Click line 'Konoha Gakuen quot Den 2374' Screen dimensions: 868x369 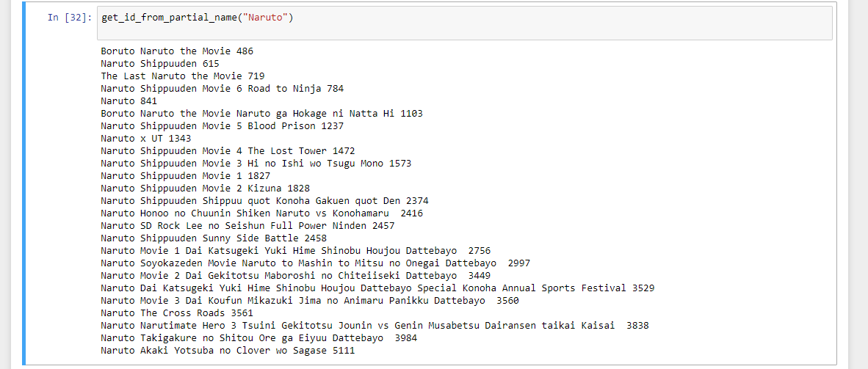click(x=264, y=201)
